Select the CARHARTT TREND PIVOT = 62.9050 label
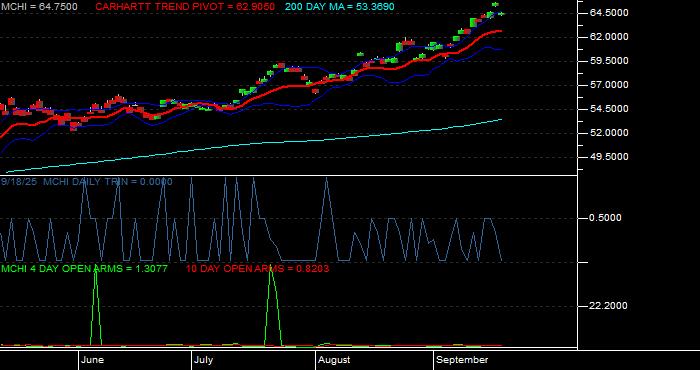 tap(185, 7)
